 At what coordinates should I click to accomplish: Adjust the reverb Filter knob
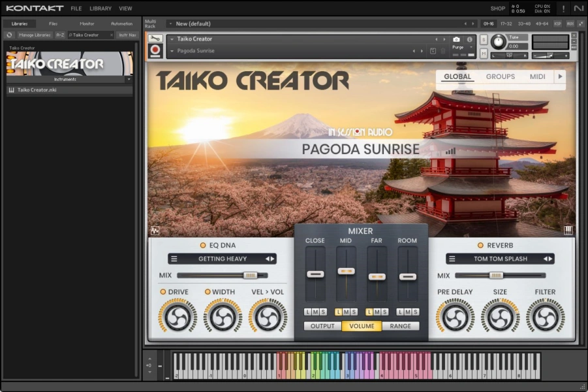[545, 318]
